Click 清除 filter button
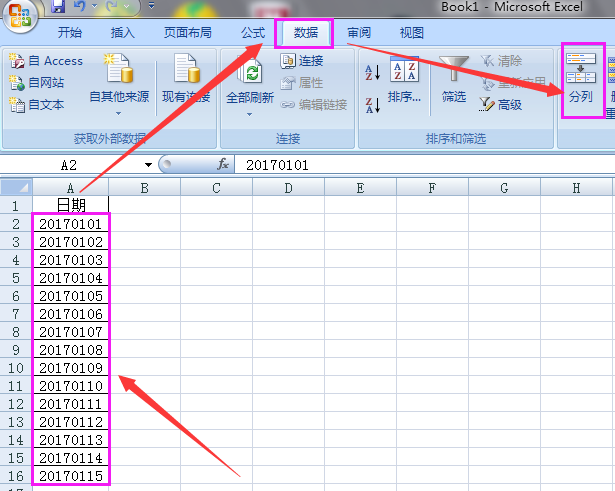The width and height of the screenshot is (615, 491). point(502,61)
